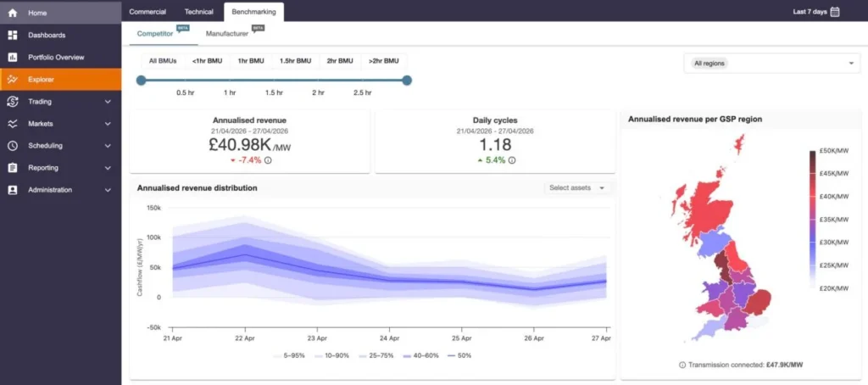This screenshot has height=385, width=868.
Task: Open the All regions dropdown
Action: (772, 63)
